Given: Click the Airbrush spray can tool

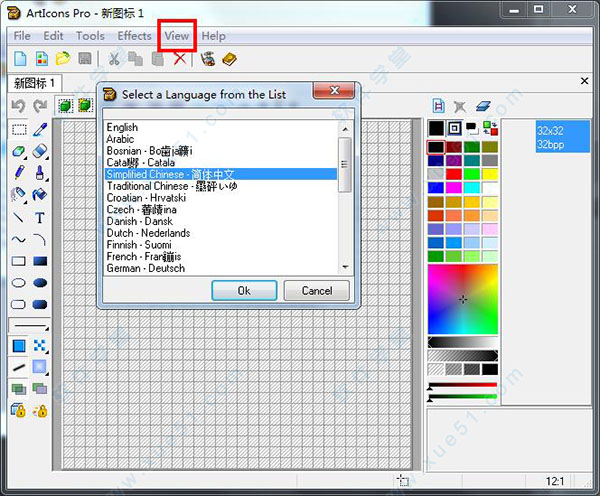Looking at the screenshot, I should (18, 194).
